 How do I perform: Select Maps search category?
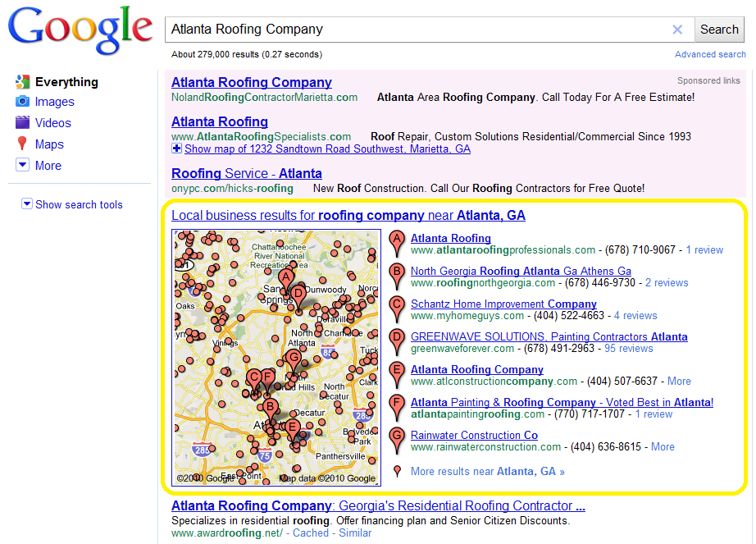pyautogui.click(x=49, y=144)
